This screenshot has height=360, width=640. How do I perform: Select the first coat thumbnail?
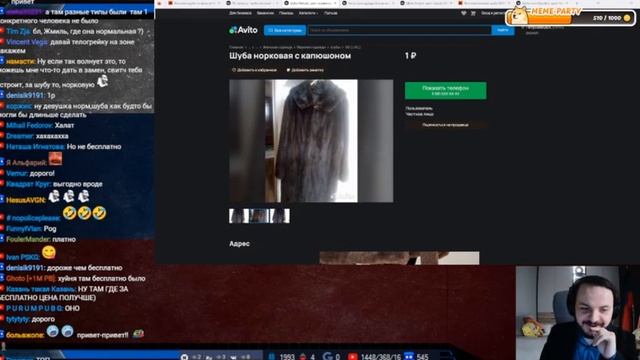239,216
